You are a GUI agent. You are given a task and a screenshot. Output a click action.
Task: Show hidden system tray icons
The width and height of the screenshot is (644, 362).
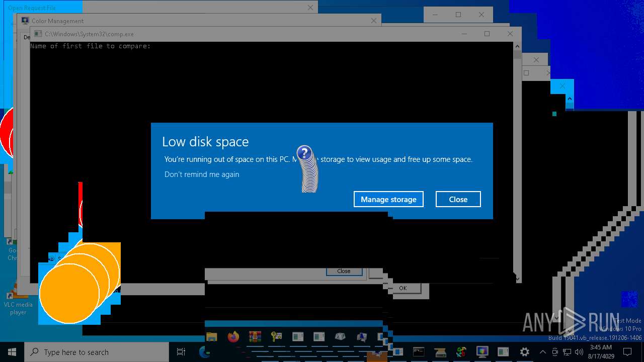(542, 352)
